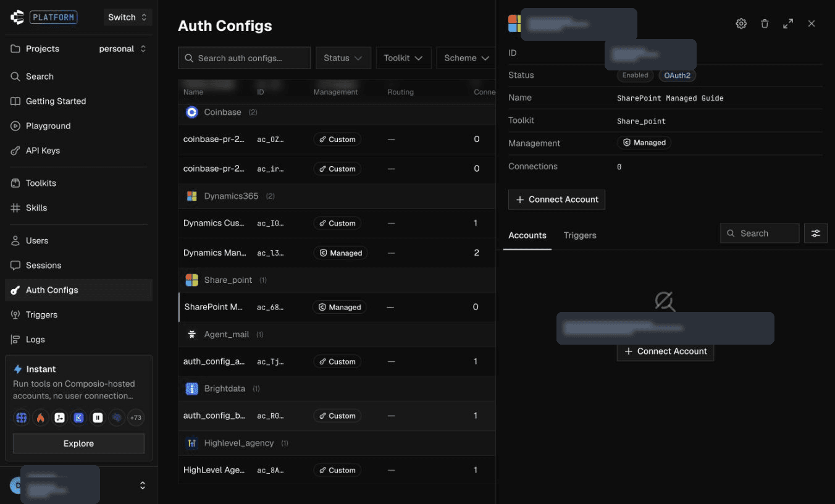Click Connect Account button below Connections
The width and height of the screenshot is (835, 504).
(x=556, y=199)
